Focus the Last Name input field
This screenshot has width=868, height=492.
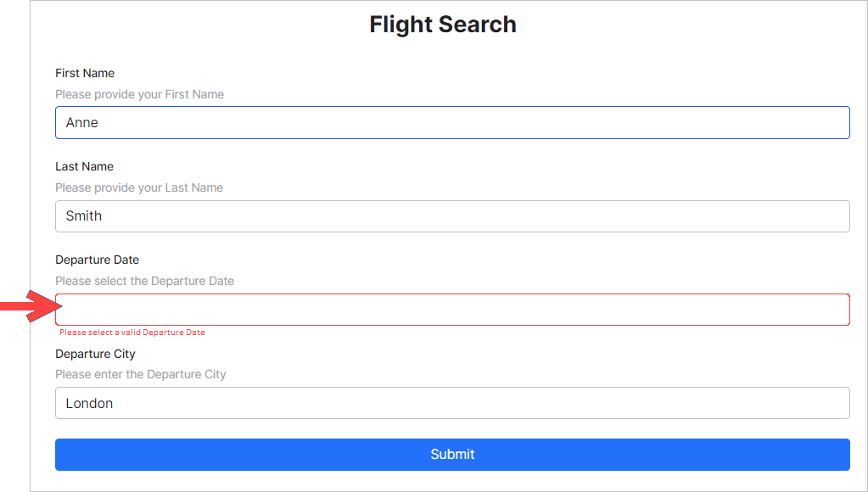(x=452, y=216)
